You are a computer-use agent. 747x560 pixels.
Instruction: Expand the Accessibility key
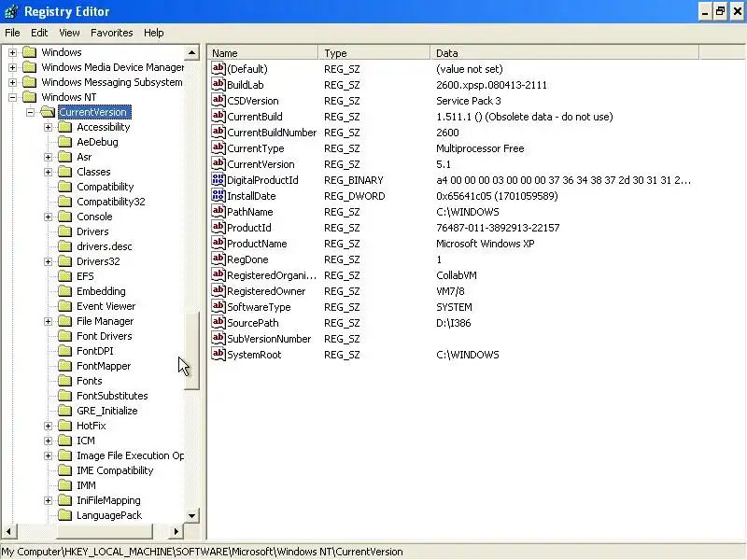tap(49, 127)
